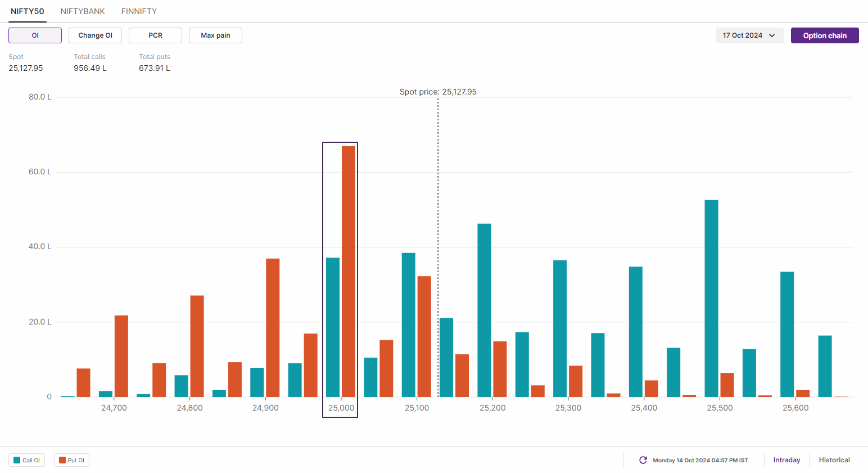
Task: Click the refresh icon beside the timestamp
Action: coord(643,460)
